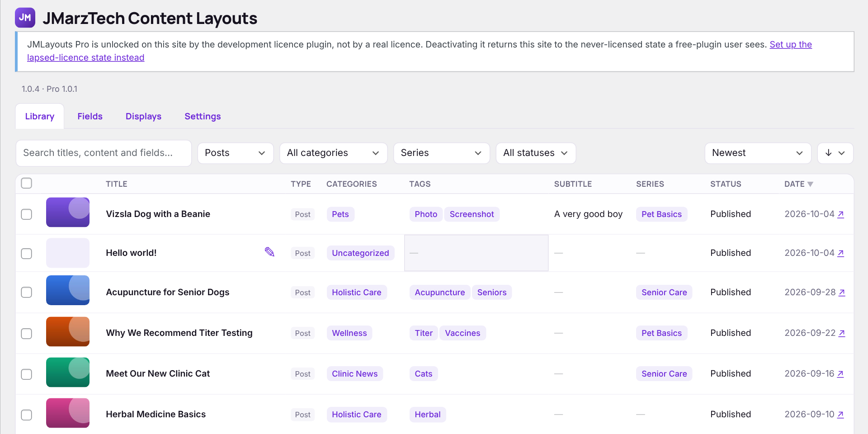Open the Posts type dropdown
The image size is (868, 434).
click(x=236, y=153)
